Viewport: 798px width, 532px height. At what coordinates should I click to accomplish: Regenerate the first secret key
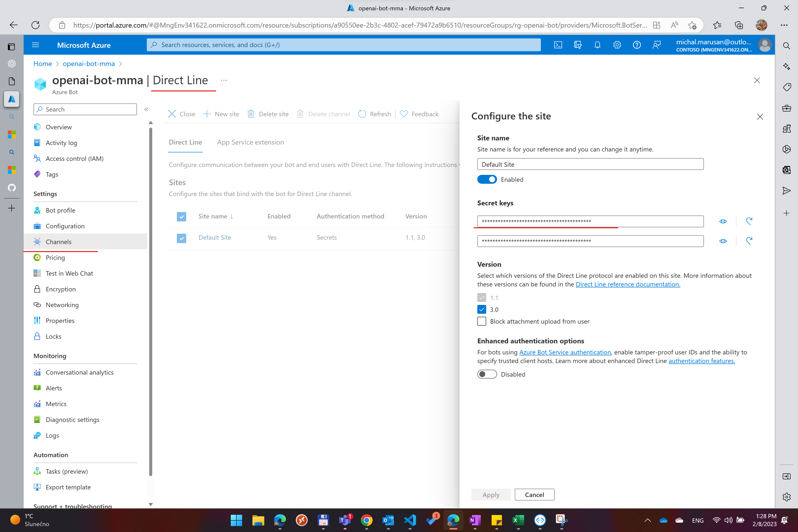click(749, 221)
